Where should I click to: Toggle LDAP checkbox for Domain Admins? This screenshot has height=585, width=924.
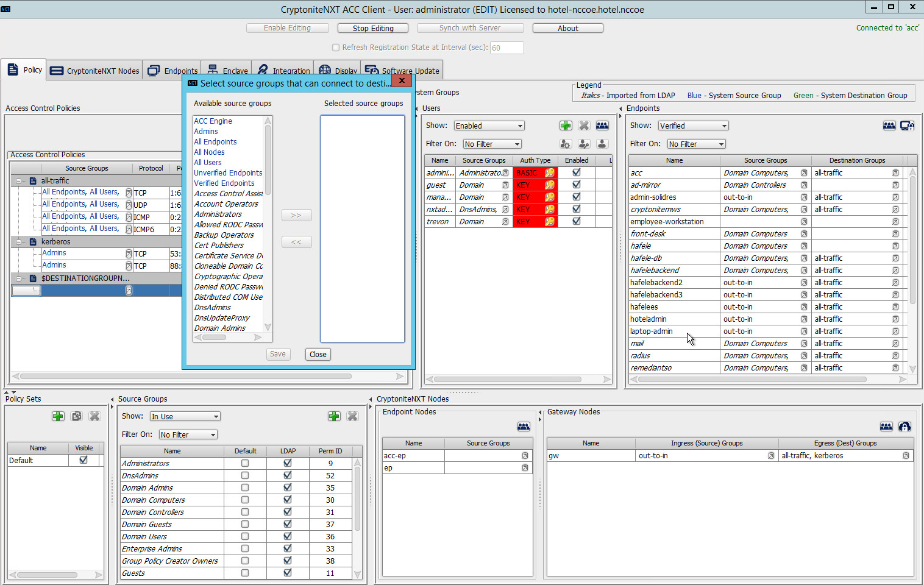(288, 487)
